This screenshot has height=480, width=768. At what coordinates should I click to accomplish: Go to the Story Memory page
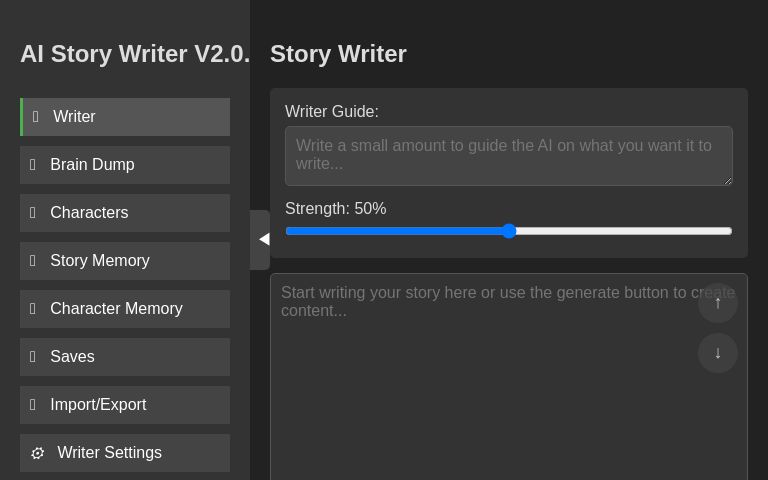(x=125, y=261)
